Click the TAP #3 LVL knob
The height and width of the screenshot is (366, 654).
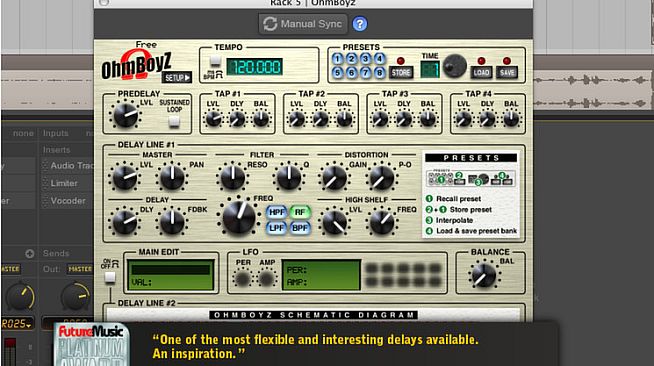(380, 119)
